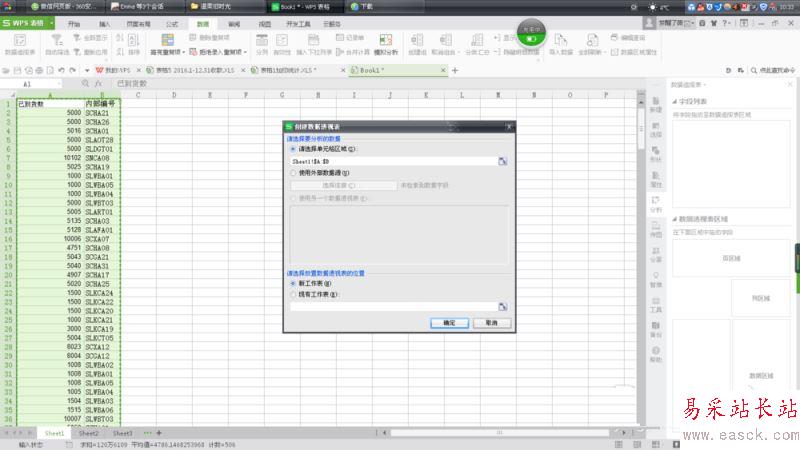Open the Highlight Duplicates dropdown arrow
This screenshot has height=450, width=800.
[184, 52]
